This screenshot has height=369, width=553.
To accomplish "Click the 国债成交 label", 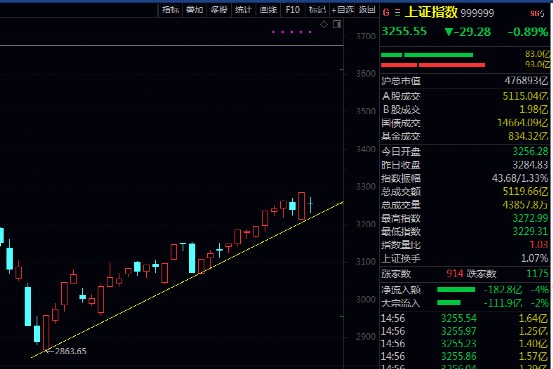I will [x=401, y=123].
